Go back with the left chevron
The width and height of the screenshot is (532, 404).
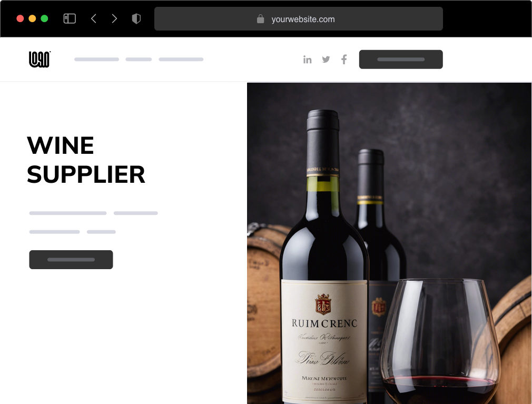point(94,18)
